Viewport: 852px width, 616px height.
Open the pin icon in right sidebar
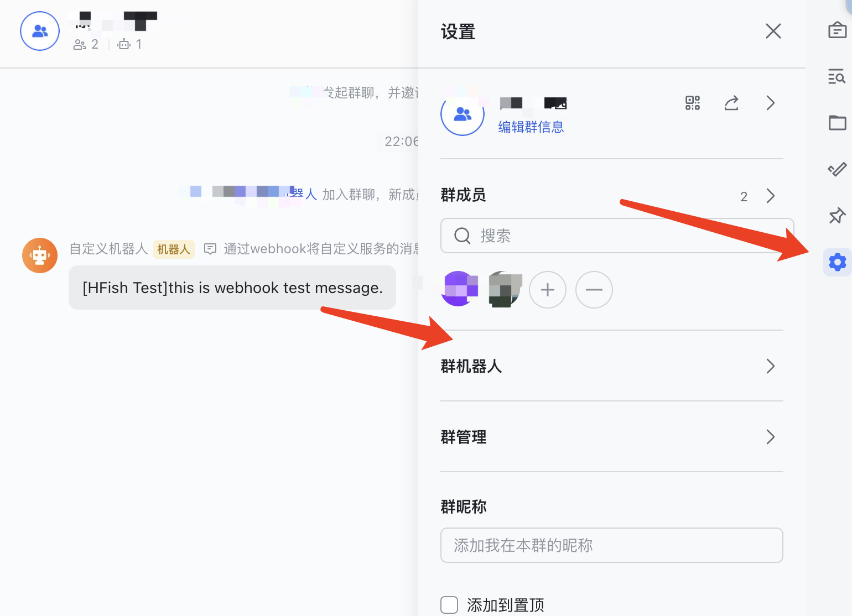click(837, 216)
